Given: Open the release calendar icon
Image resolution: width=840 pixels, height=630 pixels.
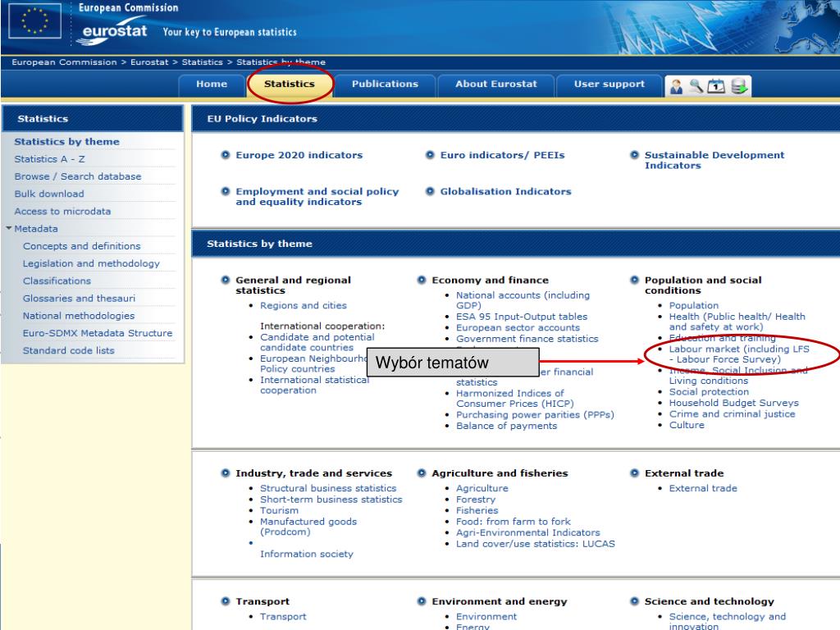Looking at the screenshot, I should tap(715, 85).
